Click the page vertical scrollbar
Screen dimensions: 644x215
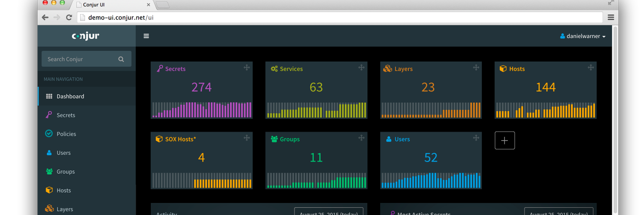(x=615, y=120)
